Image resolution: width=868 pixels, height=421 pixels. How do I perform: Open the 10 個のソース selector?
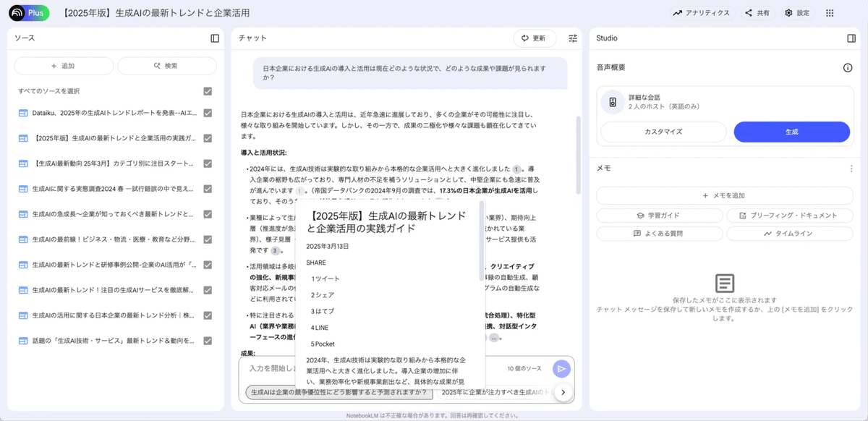[x=526, y=368]
